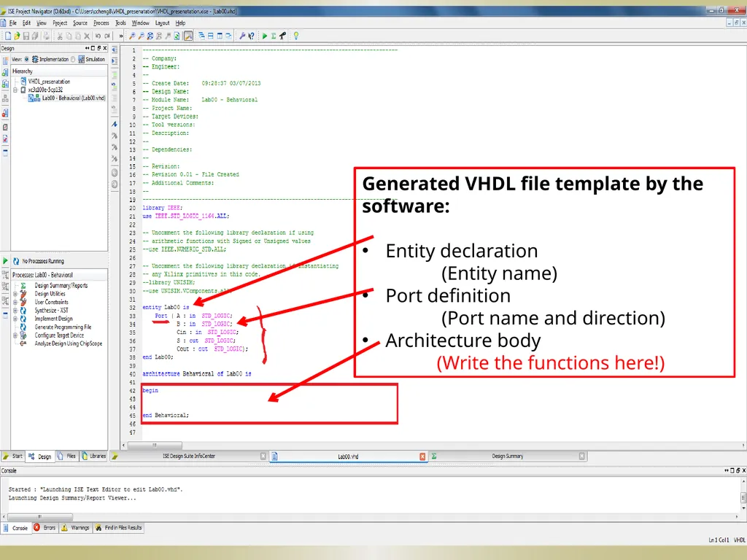
Task: Select Design Summary/Reports process
Action: 61,286
